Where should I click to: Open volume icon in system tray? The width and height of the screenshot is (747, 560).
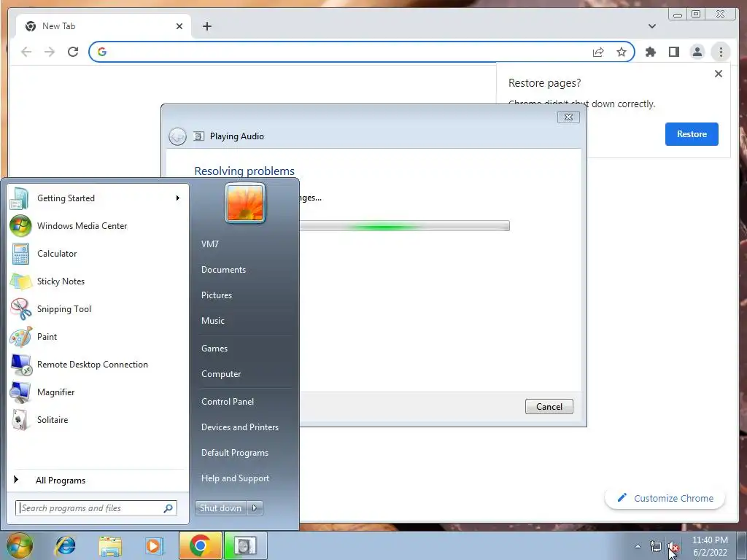(x=673, y=548)
